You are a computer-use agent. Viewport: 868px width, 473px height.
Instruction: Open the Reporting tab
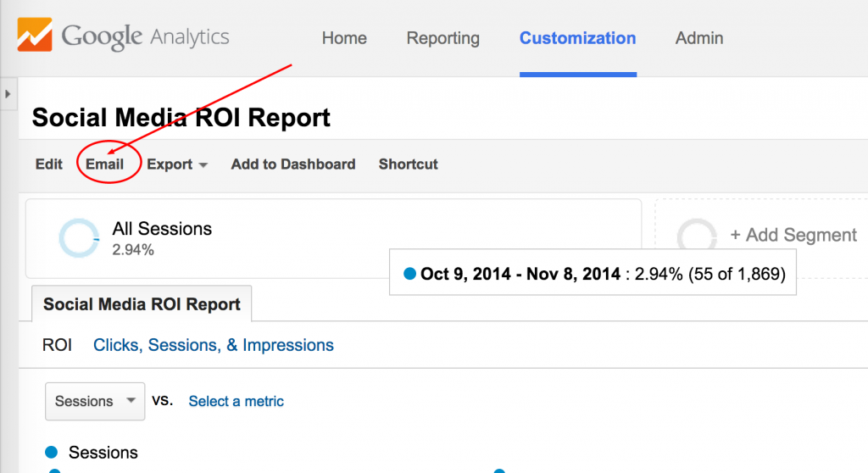[442, 37]
